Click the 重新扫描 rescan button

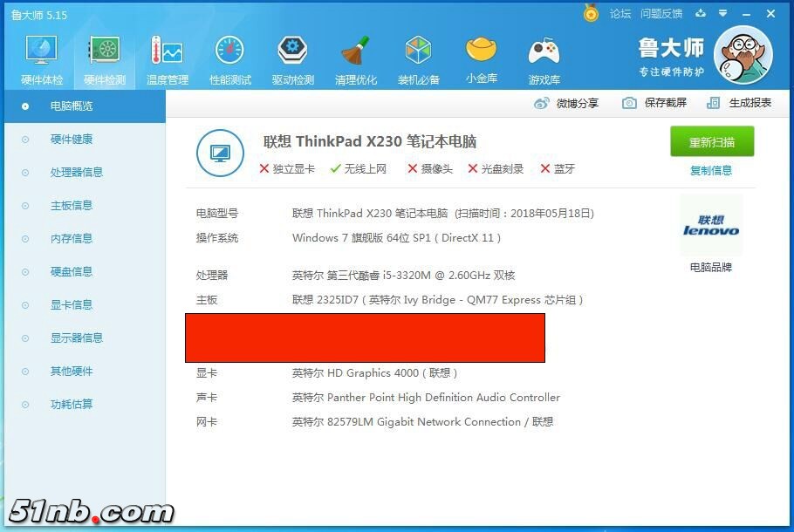pyautogui.click(x=712, y=142)
